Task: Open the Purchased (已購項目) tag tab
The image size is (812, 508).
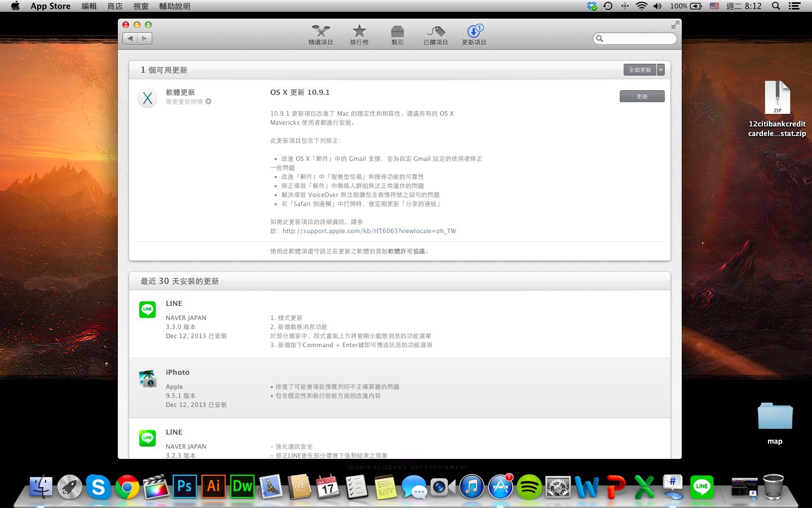Action: (x=435, y=35)
